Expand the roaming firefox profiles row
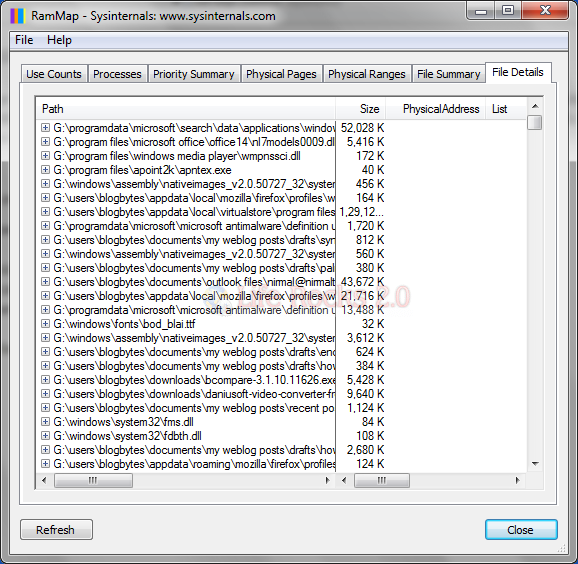This screenshot has height=564, width=578. pyautogui.click(x=45, y=464)
